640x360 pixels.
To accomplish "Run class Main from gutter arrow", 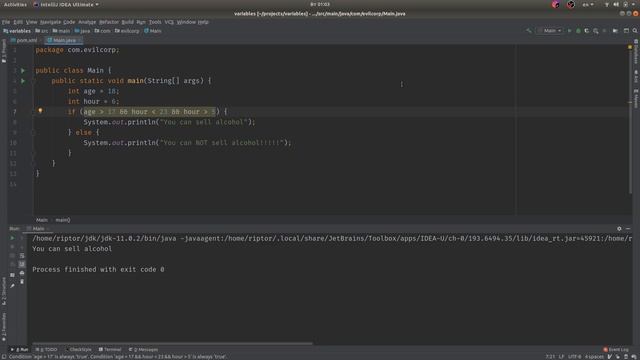I will coord(23,71).
